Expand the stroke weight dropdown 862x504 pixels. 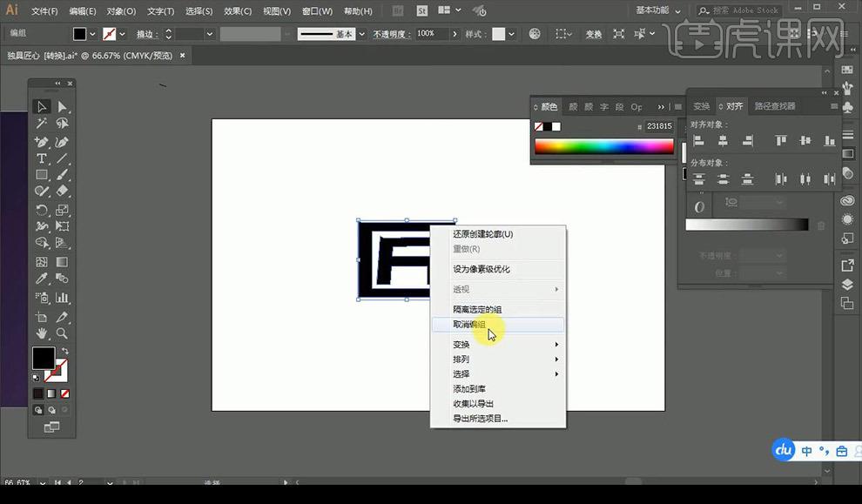[210, 34]
